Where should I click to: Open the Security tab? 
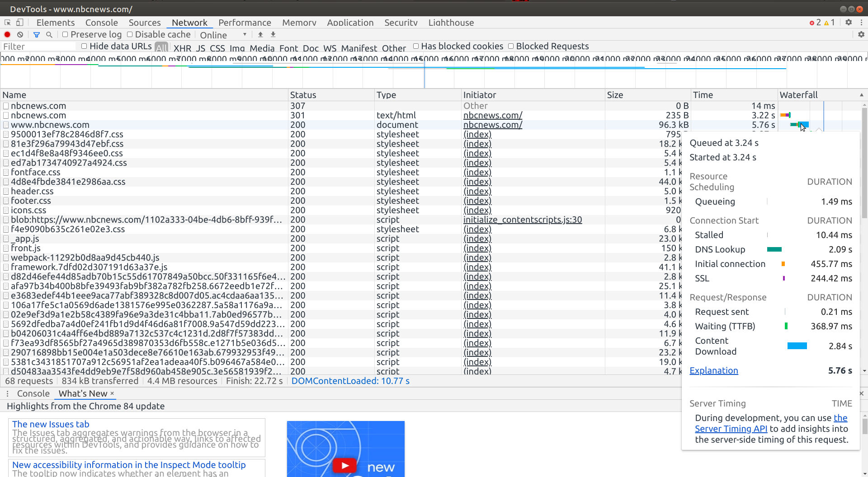[401, 23]
